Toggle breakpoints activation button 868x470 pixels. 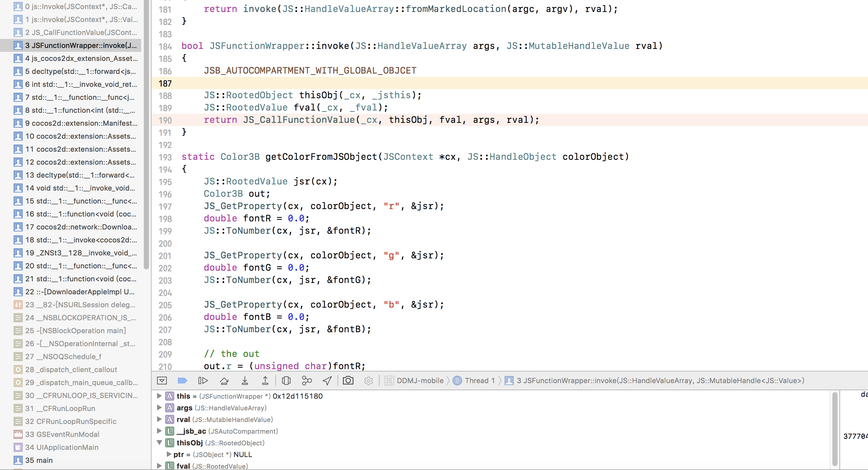(x=182, y=381)
